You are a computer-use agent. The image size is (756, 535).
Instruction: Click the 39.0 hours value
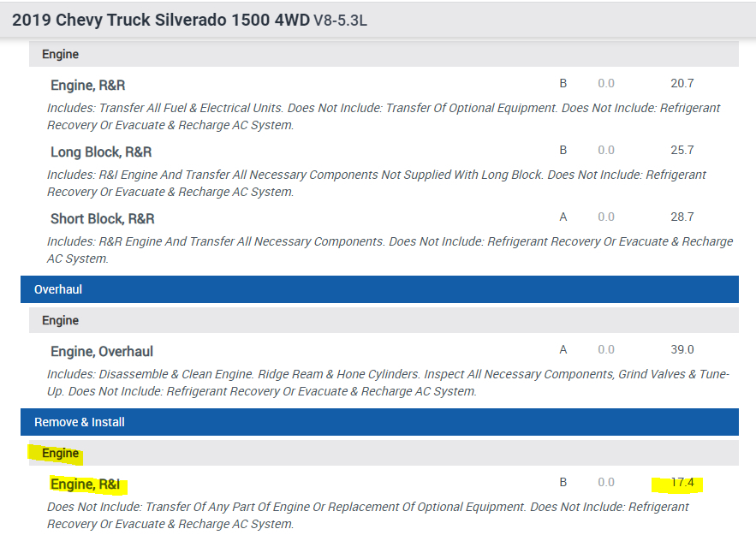point(682,349)
